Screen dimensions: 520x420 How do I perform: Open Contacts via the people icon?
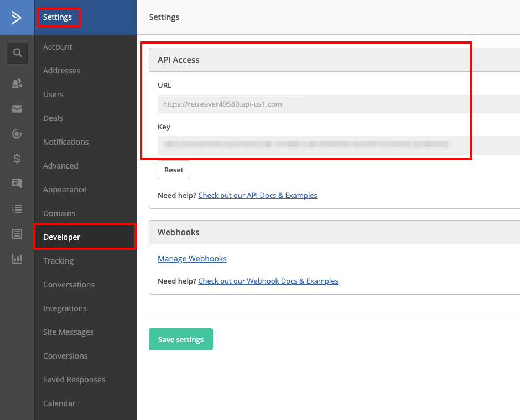[x=17, y=84]
